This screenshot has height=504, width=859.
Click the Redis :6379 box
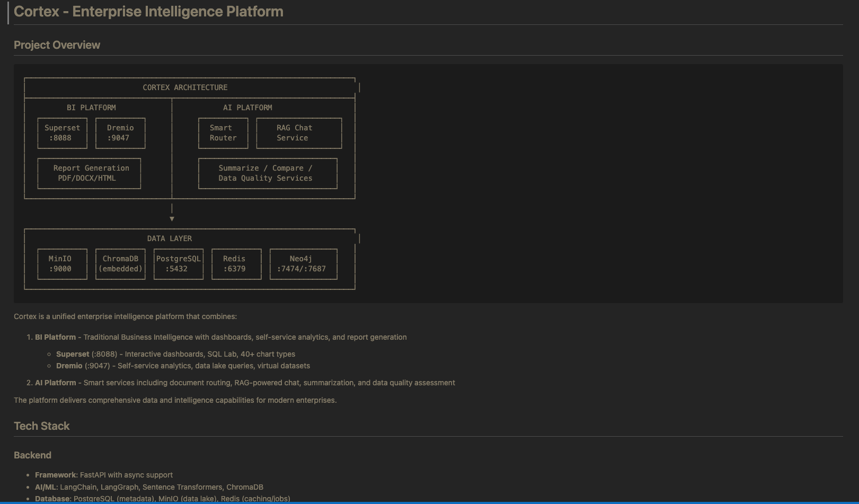click(236, 263)
